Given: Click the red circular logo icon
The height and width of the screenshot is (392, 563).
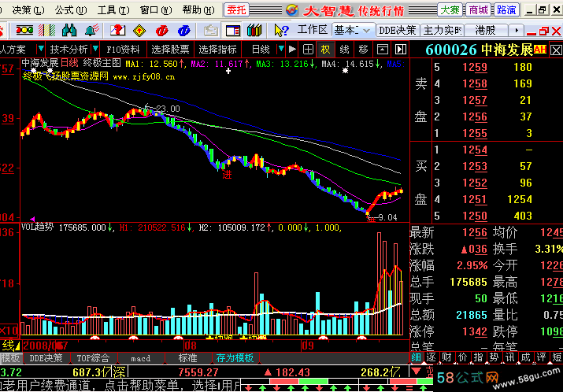Looking at the screenshot, I should [161, 31].
